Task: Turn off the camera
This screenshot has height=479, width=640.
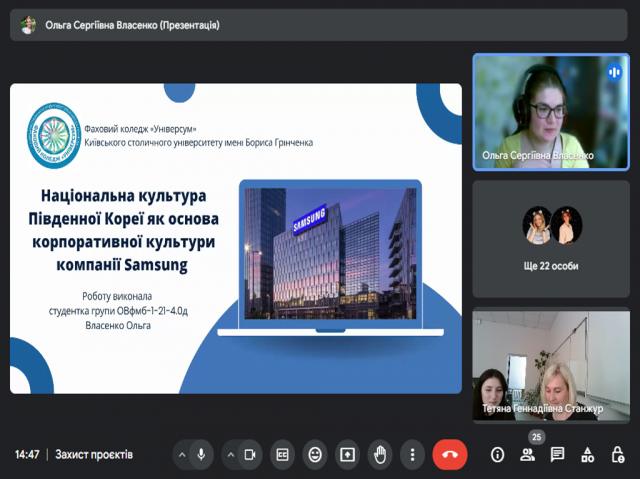Action: pyautogui.click(x=250, y=455)
